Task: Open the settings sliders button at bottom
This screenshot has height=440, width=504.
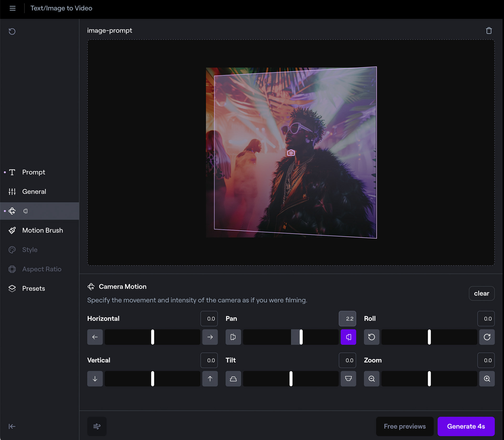Action: (x=97, y=426)
